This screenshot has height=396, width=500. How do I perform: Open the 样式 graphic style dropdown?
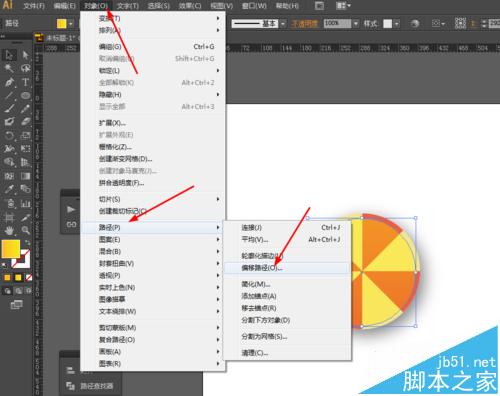(397, 24)
